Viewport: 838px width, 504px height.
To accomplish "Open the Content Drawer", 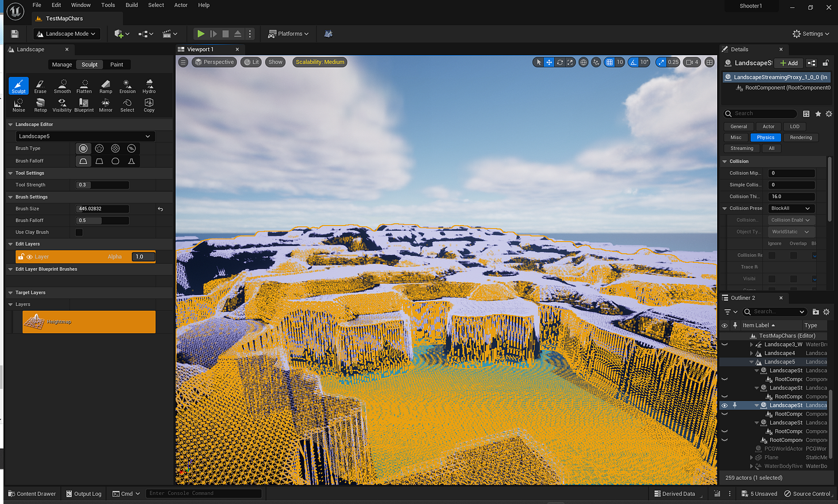I will 32,494.
